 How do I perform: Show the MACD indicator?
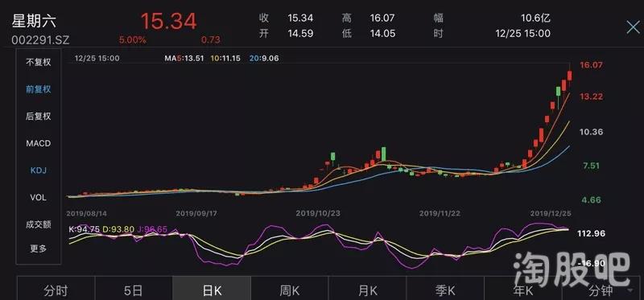pos(39,143)
